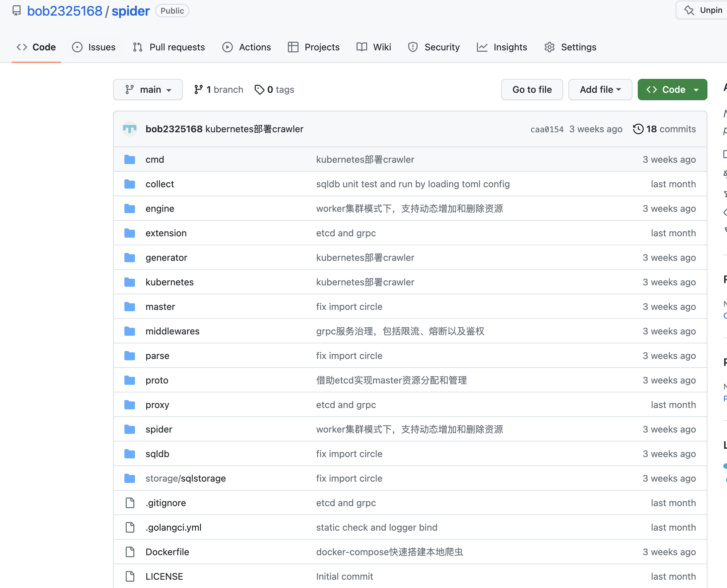Expand the green Code dropdown
Screen dimensions: 727x588
(x=672, y=89)
